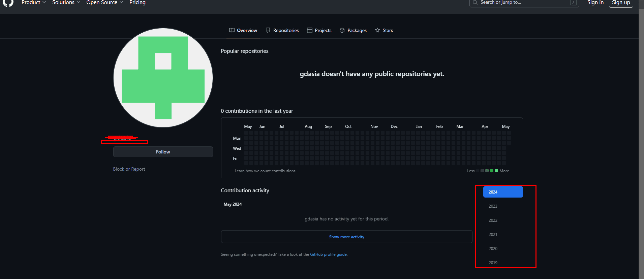The image size is (644, 279).
Task: Select the 2019 year filter
Action: (x=503, y=263)
